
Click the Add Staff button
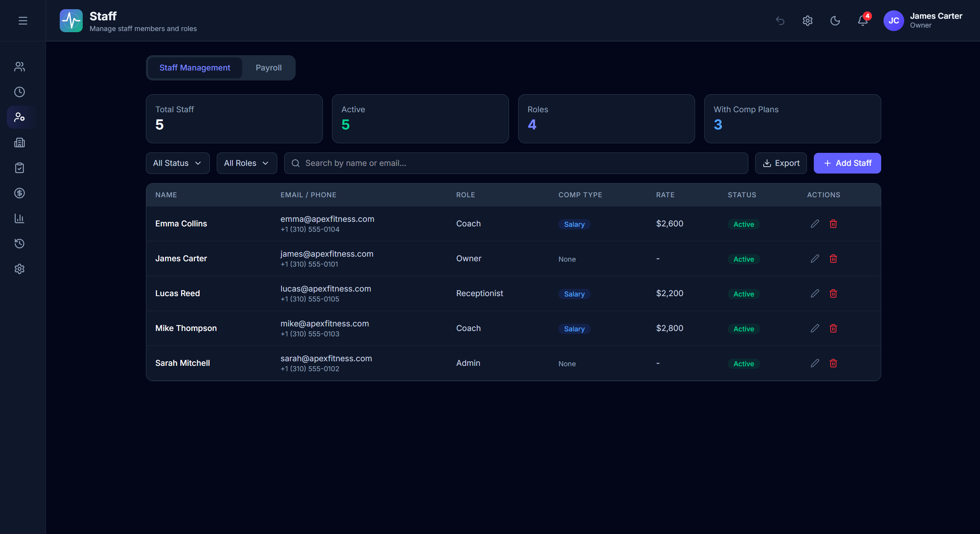coord(847,163)
